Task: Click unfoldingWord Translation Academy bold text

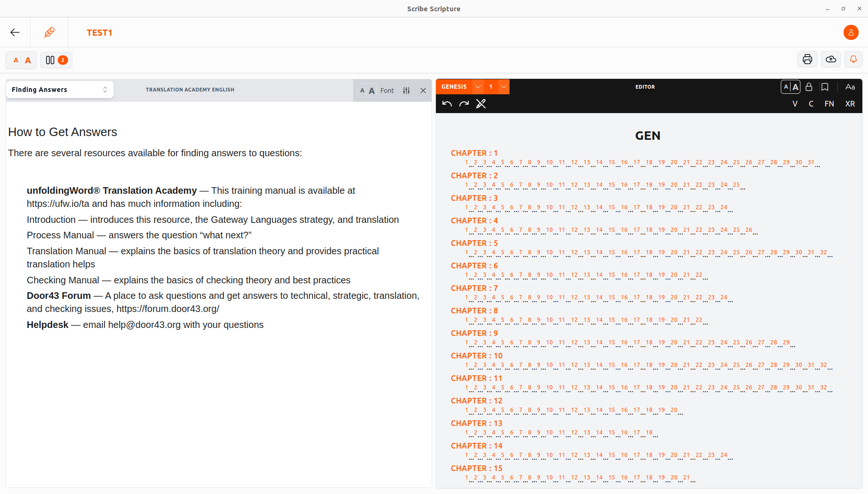Action: pyautogui.click(x=112, y=190)
